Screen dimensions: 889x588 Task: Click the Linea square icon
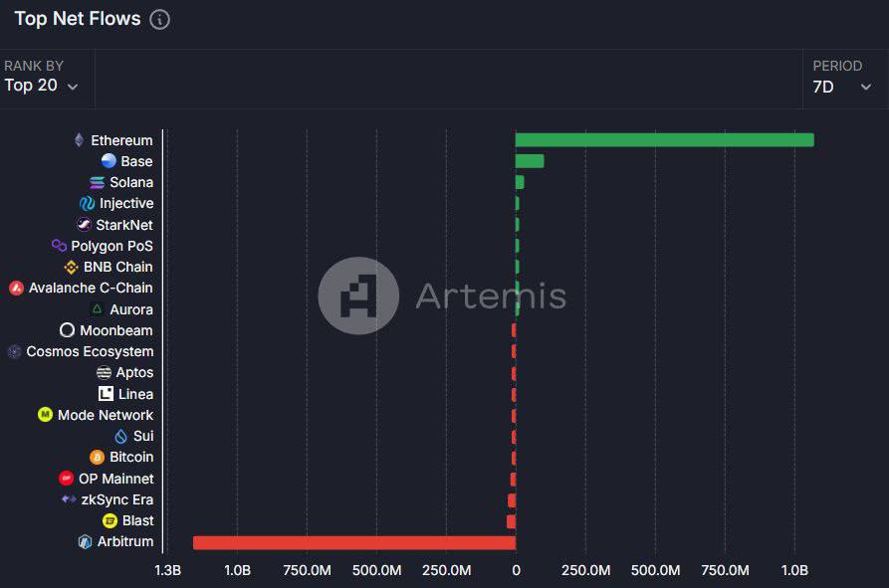tap(106, 394)
